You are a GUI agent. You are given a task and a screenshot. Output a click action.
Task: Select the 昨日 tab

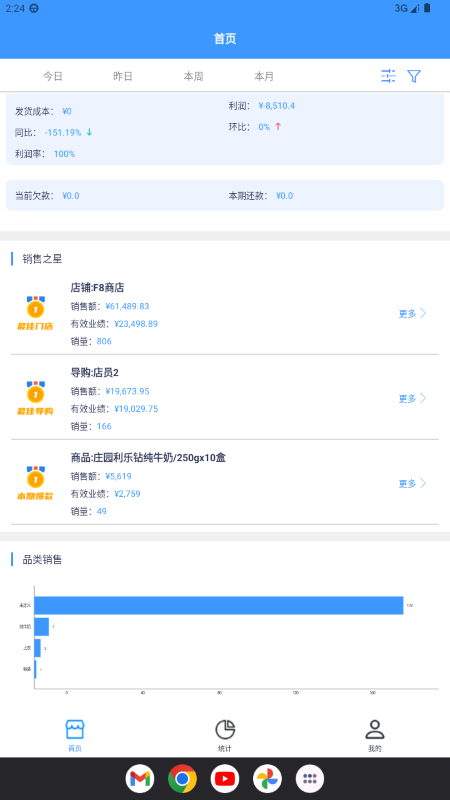click(123, 77)
